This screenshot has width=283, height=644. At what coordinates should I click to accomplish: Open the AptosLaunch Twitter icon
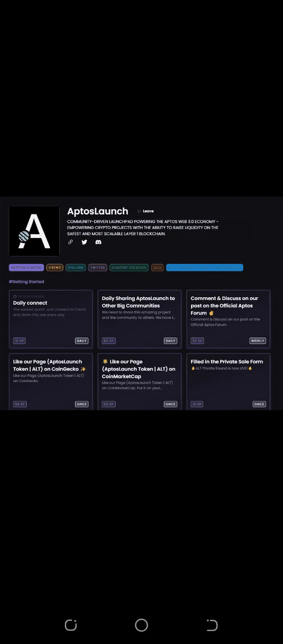point(84,242)
